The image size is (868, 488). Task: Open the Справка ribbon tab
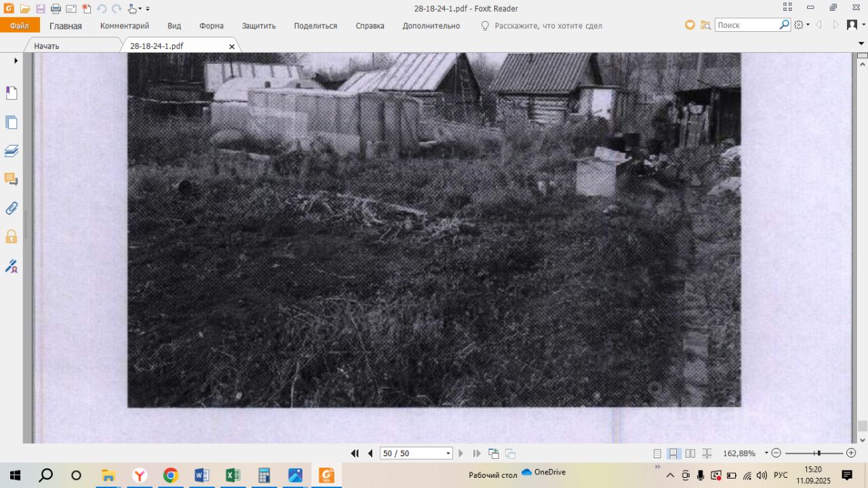[370, 26]
